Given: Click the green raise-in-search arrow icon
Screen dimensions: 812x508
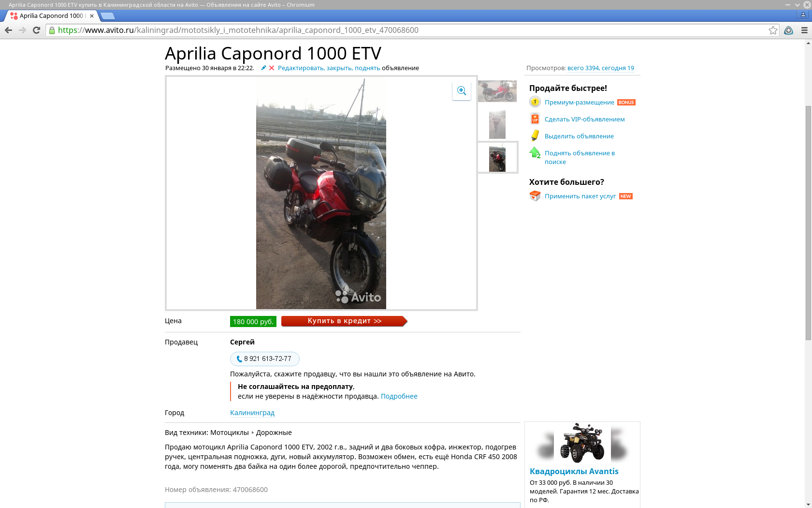Looking at the screenshot, I should tap(535, 152).
